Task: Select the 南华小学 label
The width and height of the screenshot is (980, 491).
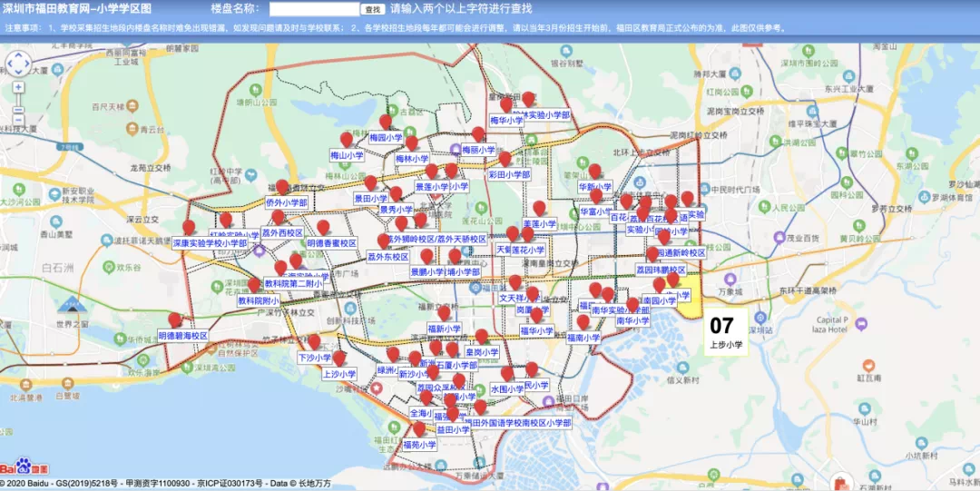Action: [x=632, y=321]
